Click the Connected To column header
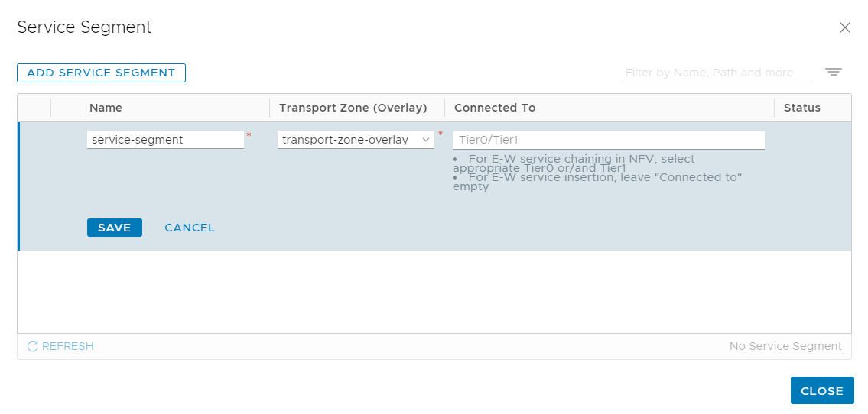Screen dimensions: 868x414 click(494, 108)
